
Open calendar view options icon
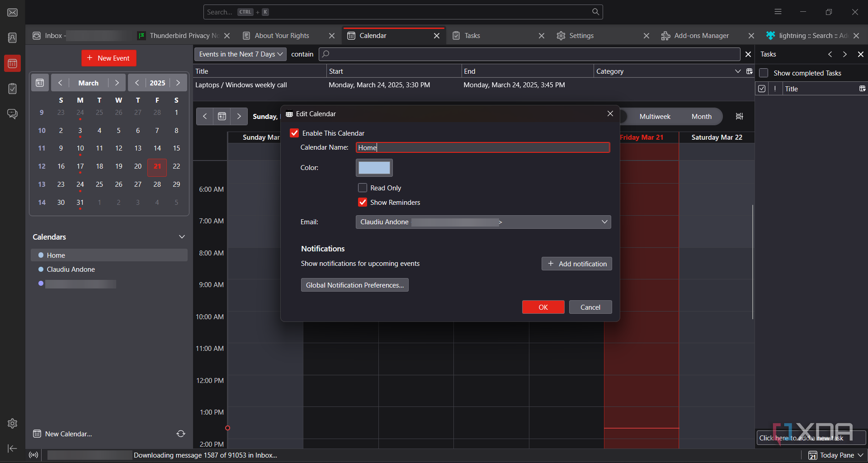pyautogui.click(x=740, y=117)
